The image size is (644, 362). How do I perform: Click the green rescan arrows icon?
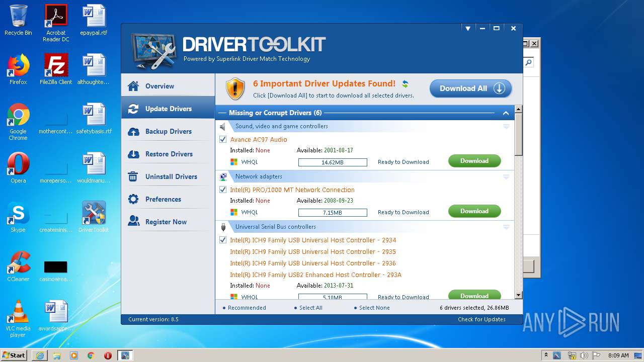click(x=405, y=84)
